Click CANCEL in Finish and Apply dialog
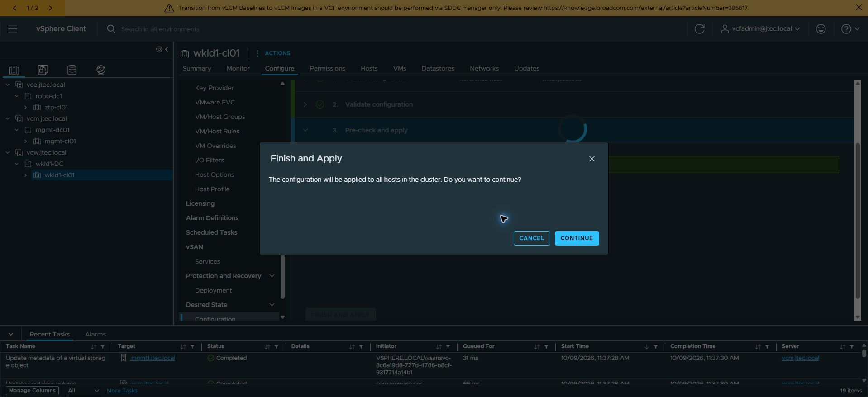868x397 pixels. point(532,238)
